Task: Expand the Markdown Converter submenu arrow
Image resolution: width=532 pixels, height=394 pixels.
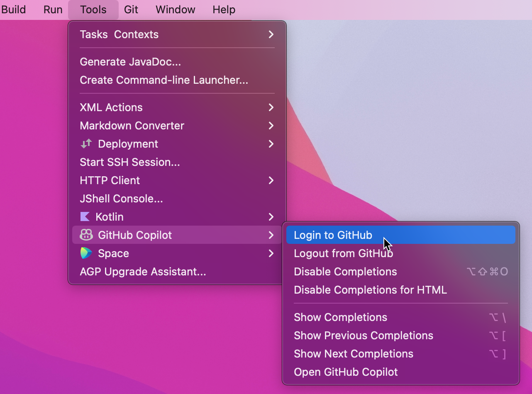Action: coord(271,126)
